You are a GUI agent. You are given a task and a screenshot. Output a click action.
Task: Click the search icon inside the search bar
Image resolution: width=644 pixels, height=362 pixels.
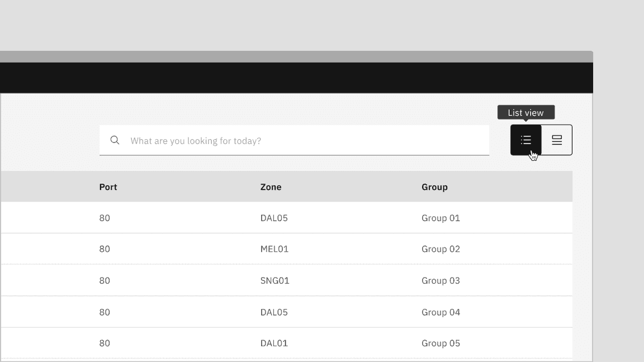click(x=115, y=140)
